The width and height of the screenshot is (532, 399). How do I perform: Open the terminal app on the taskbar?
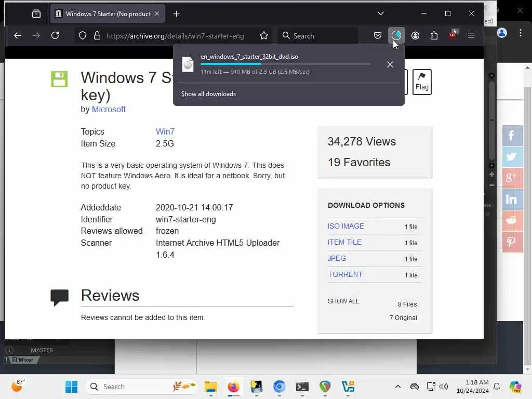pyautogui.click(x=302, y=387)
